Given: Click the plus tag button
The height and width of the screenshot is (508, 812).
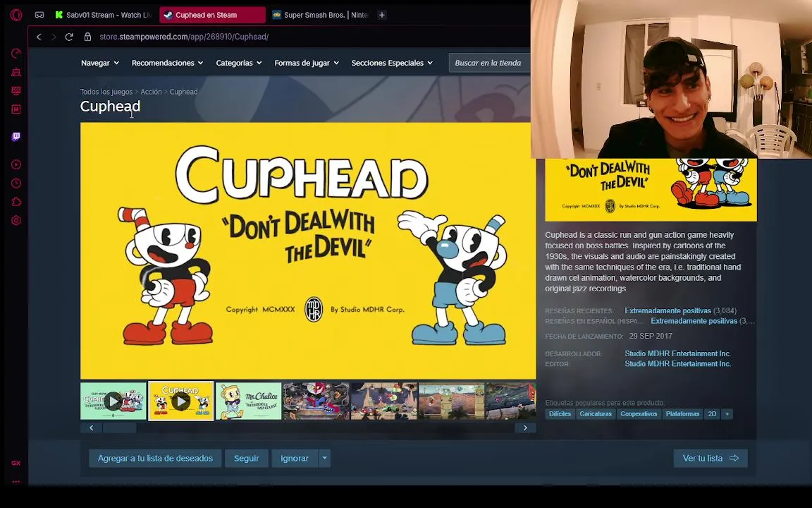Looking at the screenshot, I should (x=727, y=414).
